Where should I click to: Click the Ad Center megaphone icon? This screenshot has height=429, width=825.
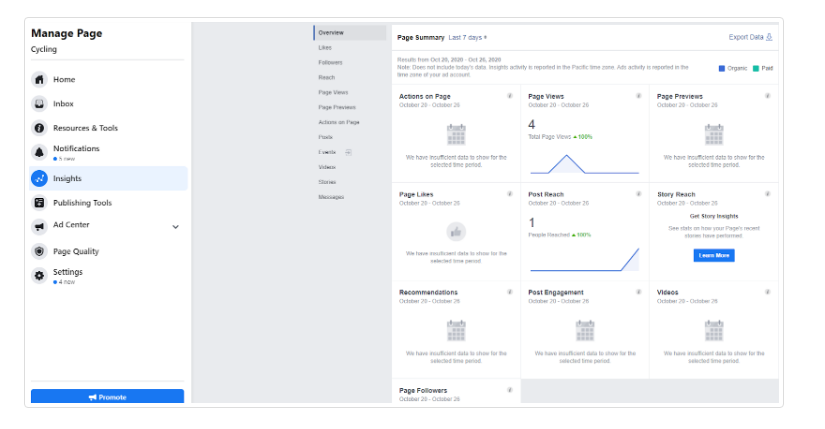click(39, 227)
